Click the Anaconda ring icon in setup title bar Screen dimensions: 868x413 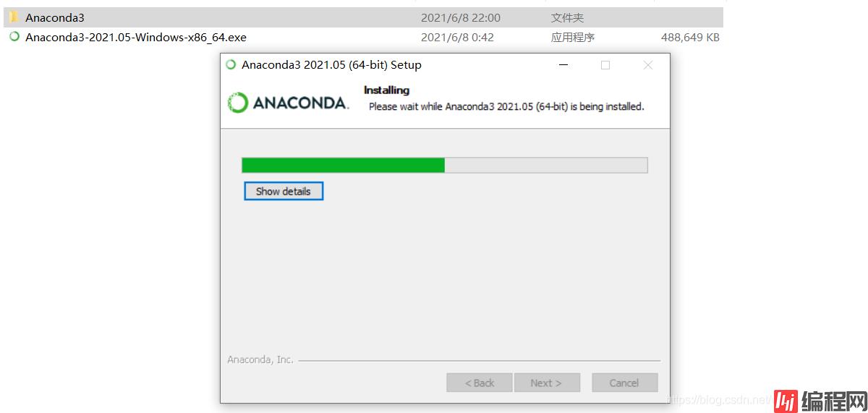point(231,64)
